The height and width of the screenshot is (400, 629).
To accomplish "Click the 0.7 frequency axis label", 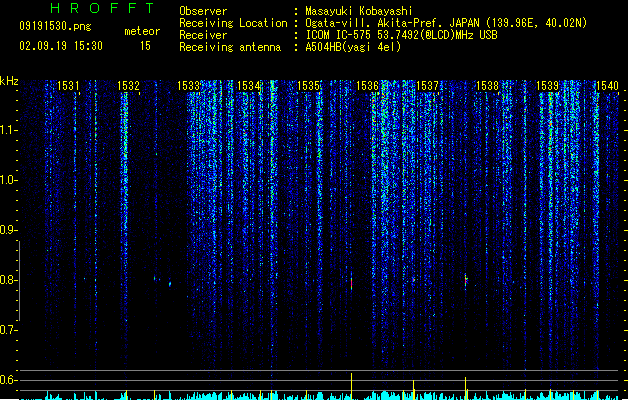I will click(8, 330).
